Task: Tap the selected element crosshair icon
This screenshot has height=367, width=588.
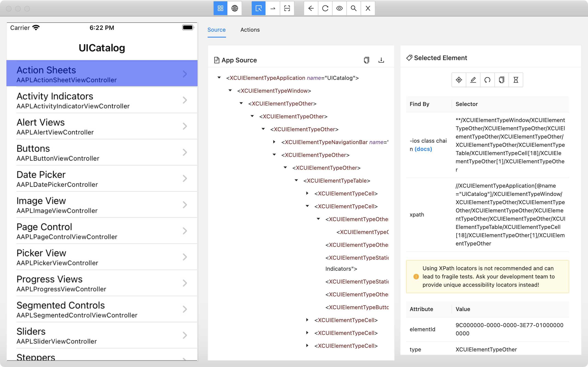Action: pos(459,80)
